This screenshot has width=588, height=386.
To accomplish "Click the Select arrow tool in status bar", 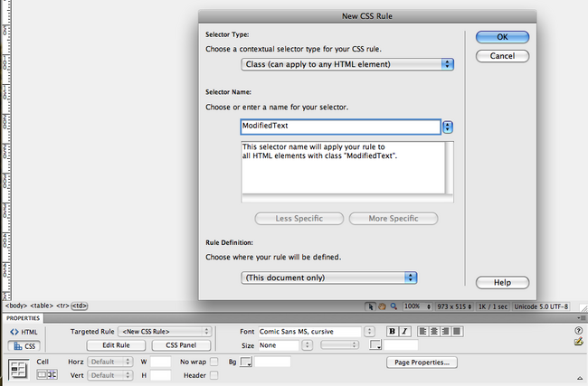I will (371, 306).
